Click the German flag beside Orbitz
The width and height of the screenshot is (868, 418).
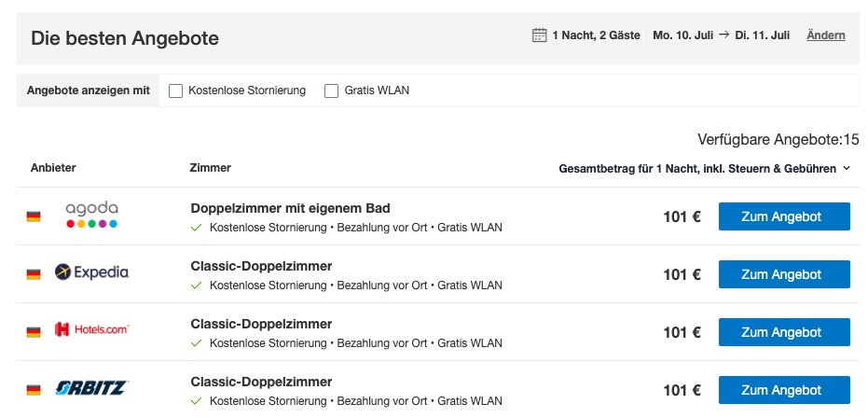click(34, 390)
